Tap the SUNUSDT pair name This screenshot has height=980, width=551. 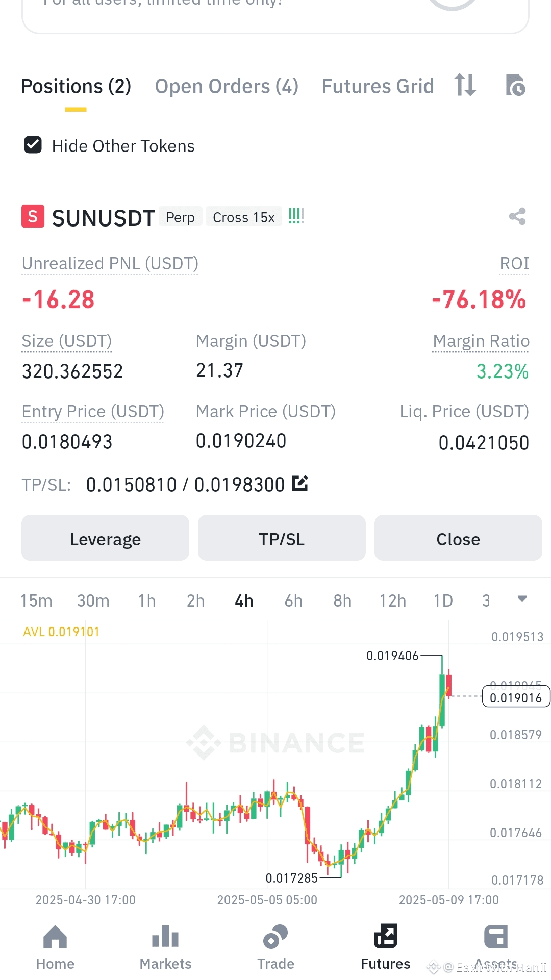pyautogui.click(x=104, y=218)
